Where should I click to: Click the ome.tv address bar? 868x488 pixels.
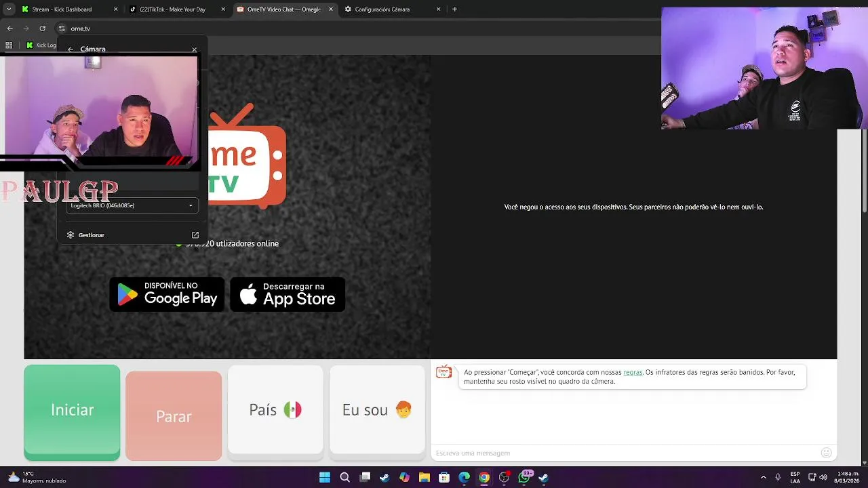[x=359, y=28]
